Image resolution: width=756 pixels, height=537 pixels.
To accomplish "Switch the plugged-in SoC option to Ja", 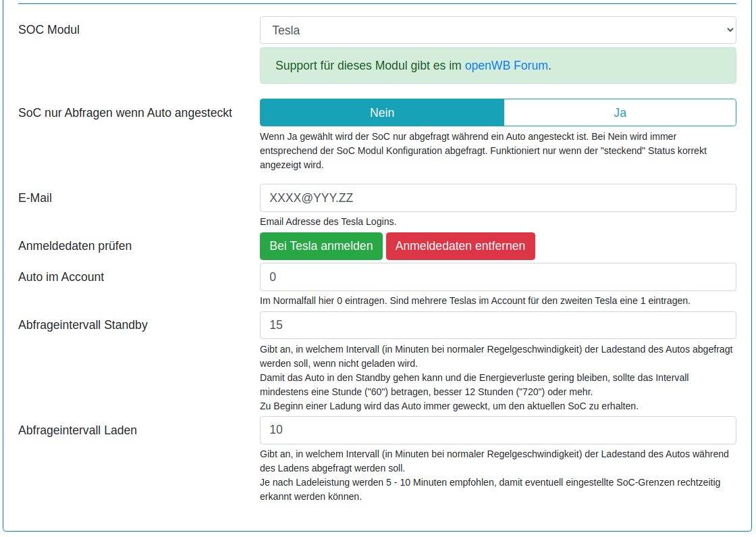I will [x=620, y=113].
